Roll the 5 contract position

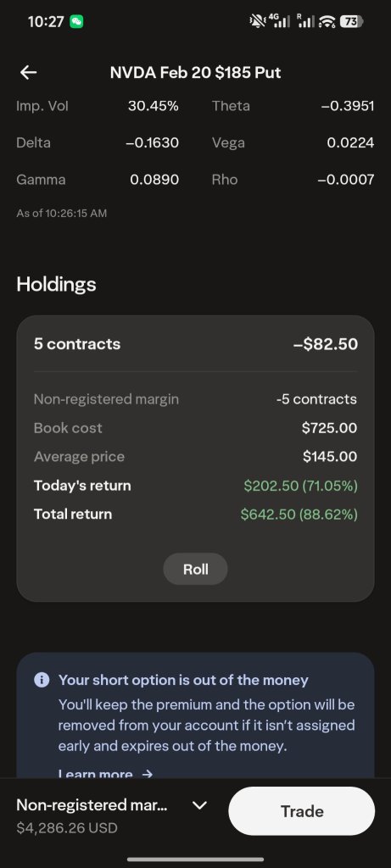pos(195,569)
